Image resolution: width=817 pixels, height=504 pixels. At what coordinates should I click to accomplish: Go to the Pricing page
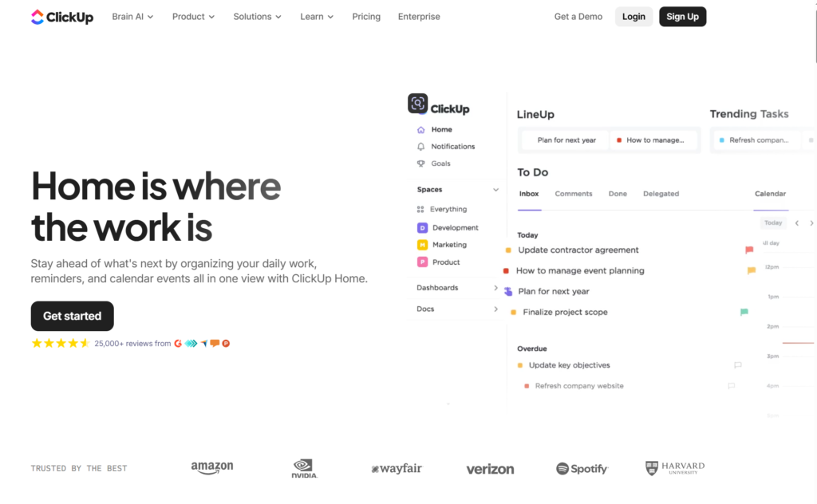click(x=366, y=17)
